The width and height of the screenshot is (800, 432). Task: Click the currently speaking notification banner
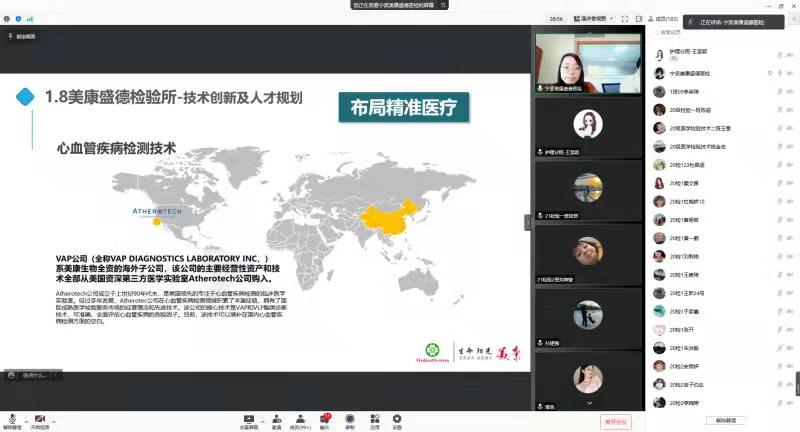(x=733, y=22)
